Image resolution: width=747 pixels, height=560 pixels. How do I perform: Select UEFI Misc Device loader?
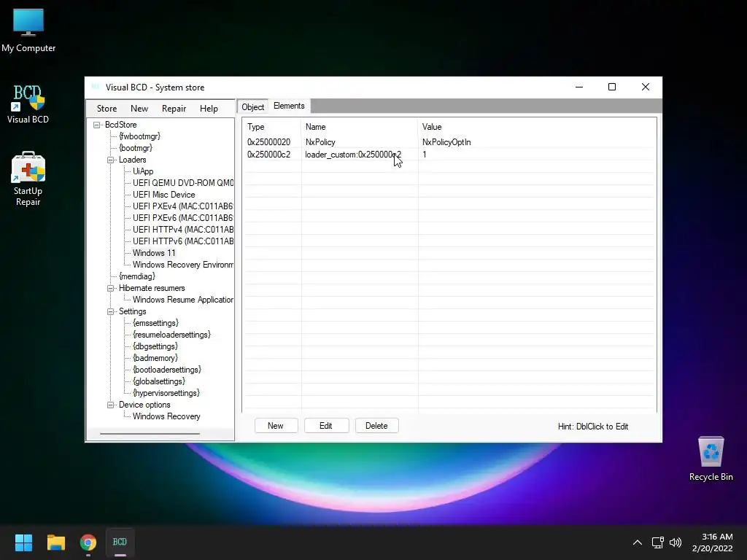163,195
